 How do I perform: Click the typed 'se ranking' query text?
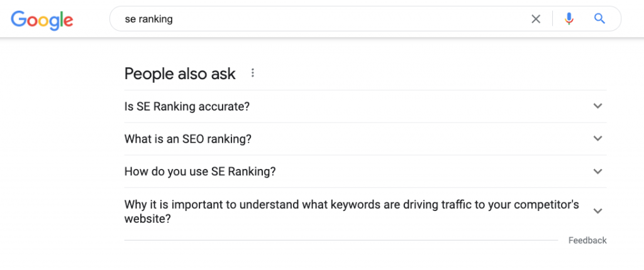(148, 19)
